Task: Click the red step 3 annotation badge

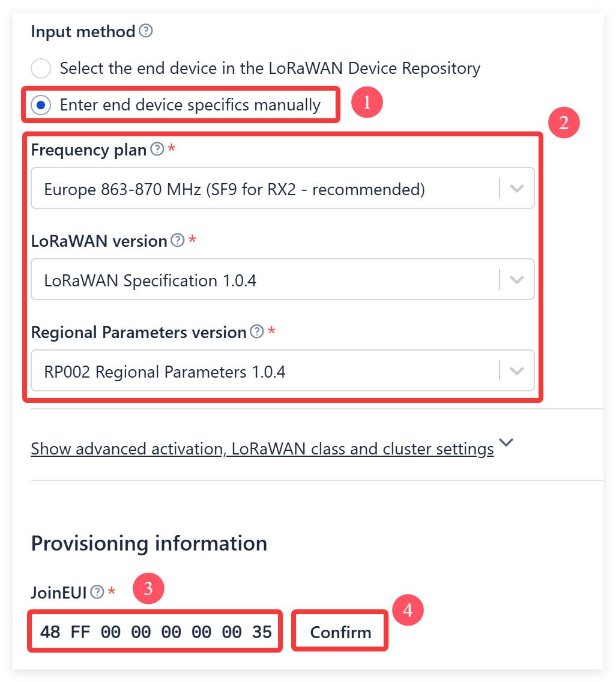Action: 148,588
